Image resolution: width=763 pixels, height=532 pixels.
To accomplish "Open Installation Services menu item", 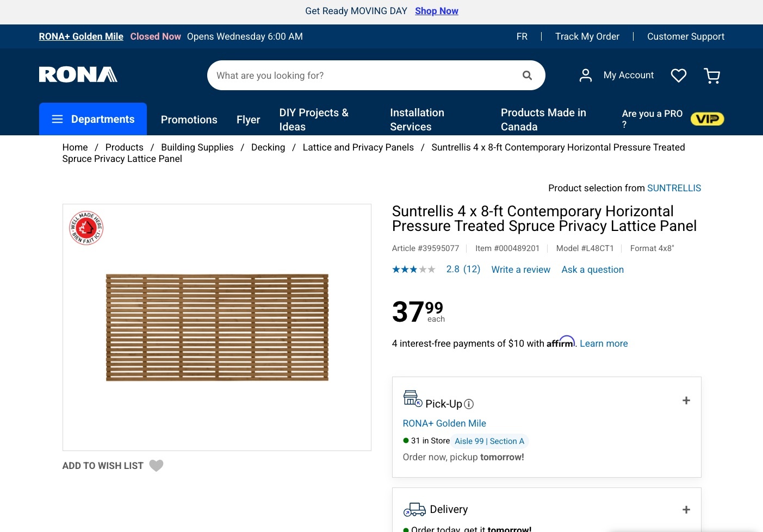I will coord(417,120).
